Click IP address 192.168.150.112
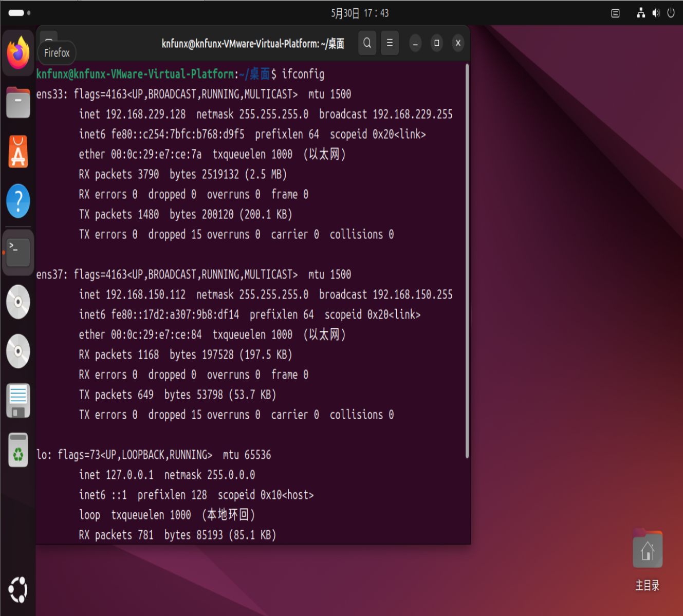This screenshot has width=683, height=616. [145, 294]
